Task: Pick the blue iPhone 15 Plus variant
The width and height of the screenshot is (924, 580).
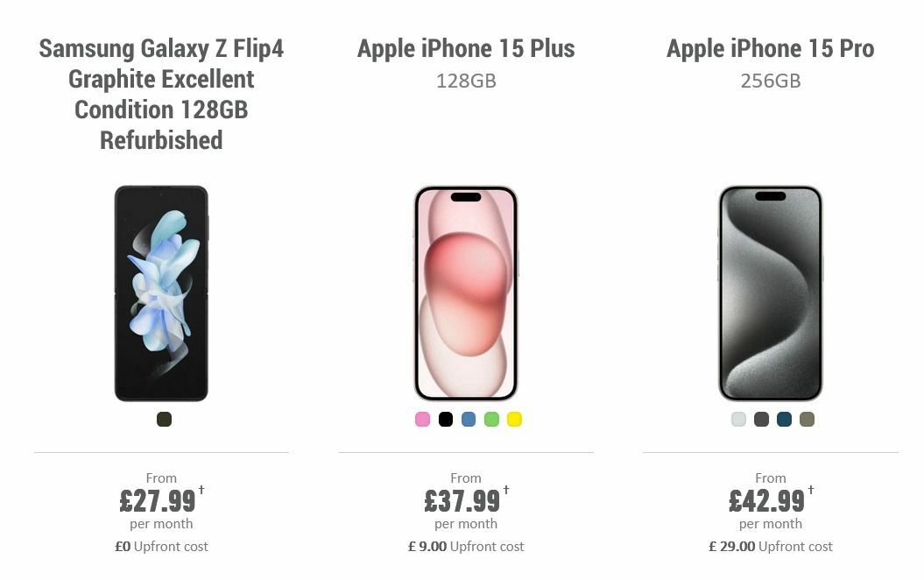Action: [467, 419]
